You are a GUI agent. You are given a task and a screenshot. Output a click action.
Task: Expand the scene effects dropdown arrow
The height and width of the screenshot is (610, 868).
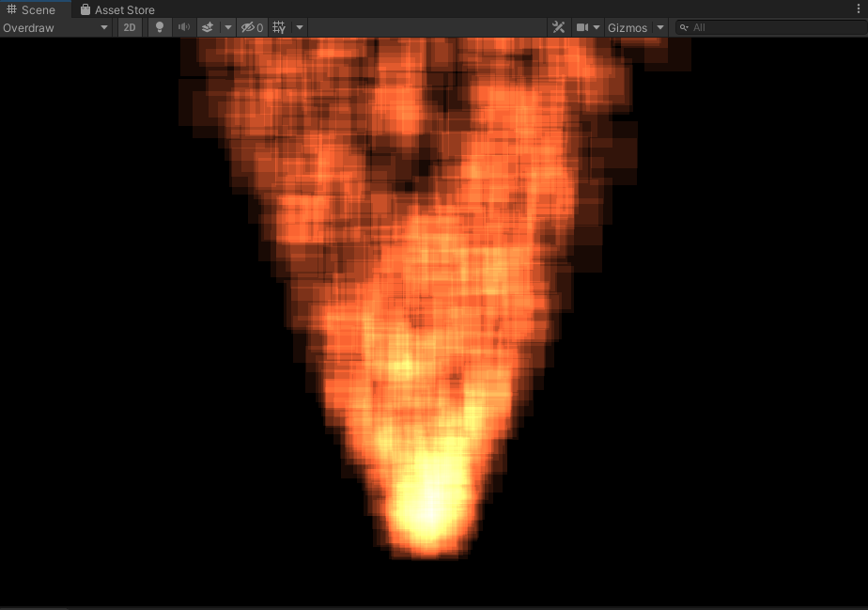227,27
